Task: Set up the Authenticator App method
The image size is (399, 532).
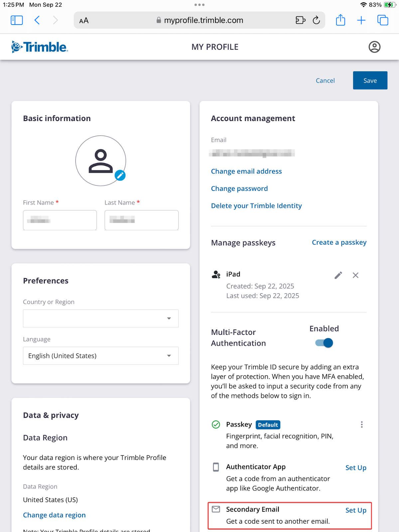Action: [x=356, y=468]
